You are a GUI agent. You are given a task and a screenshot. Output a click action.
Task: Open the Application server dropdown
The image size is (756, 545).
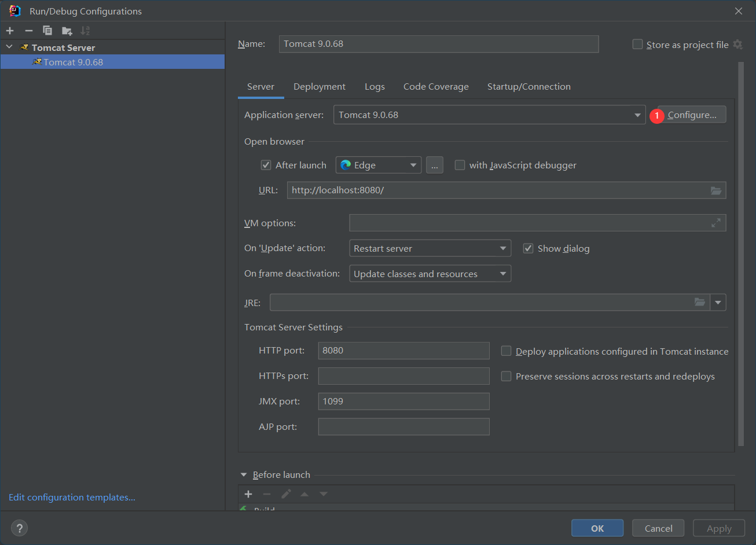tap(637, 115)
